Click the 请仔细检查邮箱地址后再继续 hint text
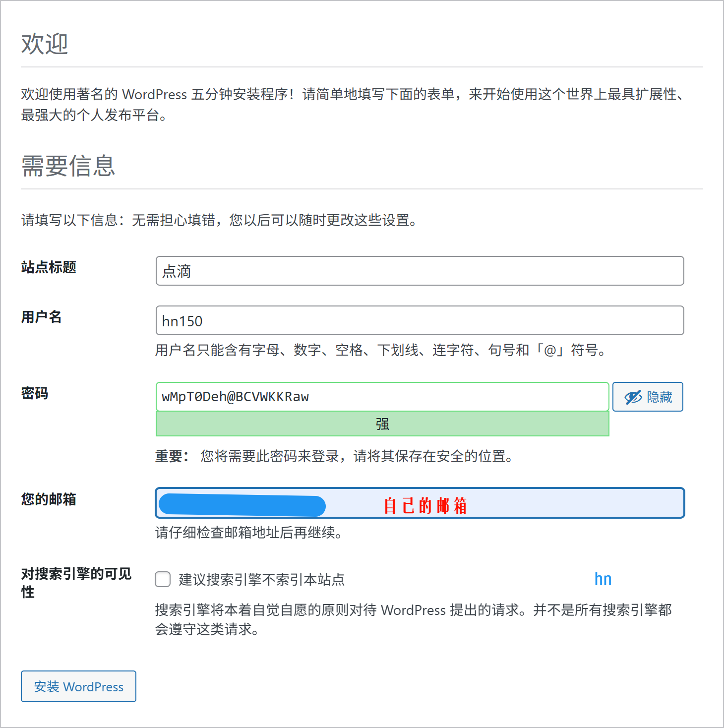This screenshot has width=724, height=728. (248, 533)
